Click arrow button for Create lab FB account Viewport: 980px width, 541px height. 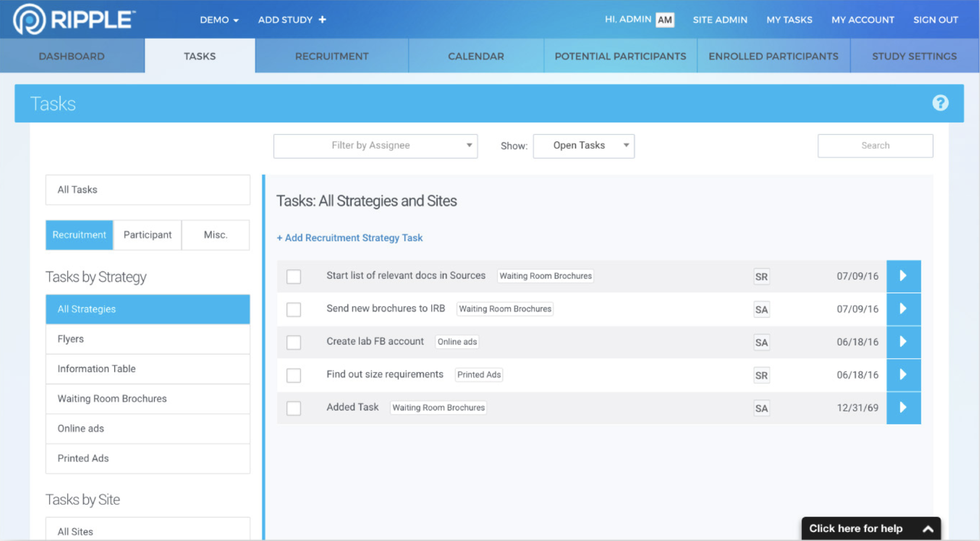(903, 342)
